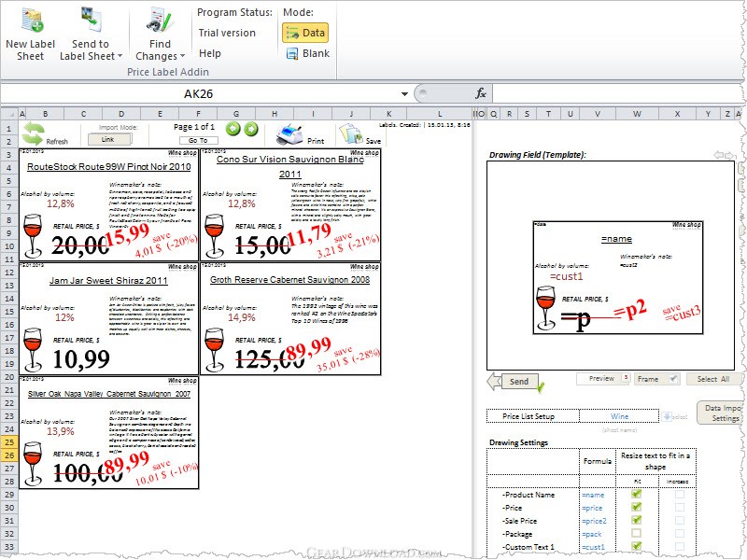
Task: Click the Groth Reserve Cabernet Sauvignon 2008 title
Action: click(x=290, y=280)
